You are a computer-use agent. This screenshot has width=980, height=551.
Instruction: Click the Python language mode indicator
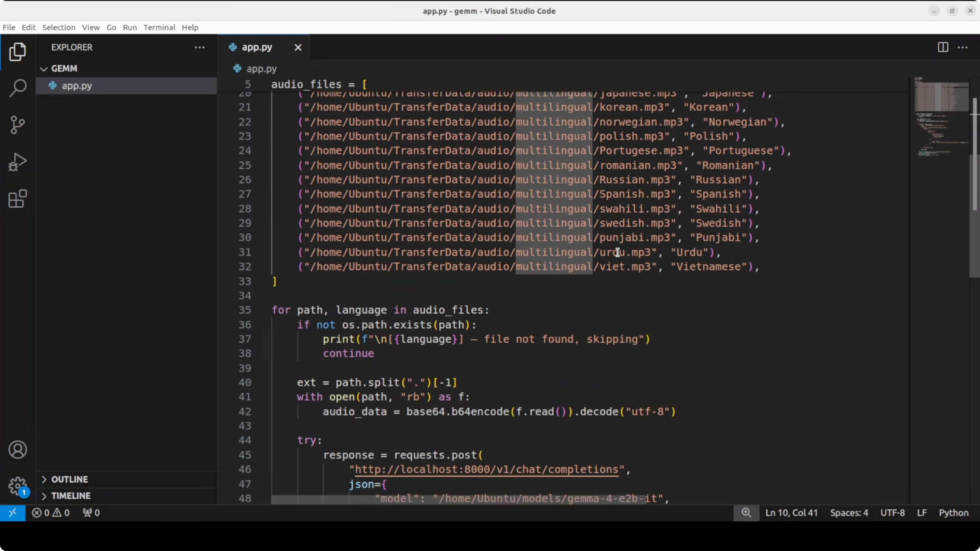click(953, 513)
